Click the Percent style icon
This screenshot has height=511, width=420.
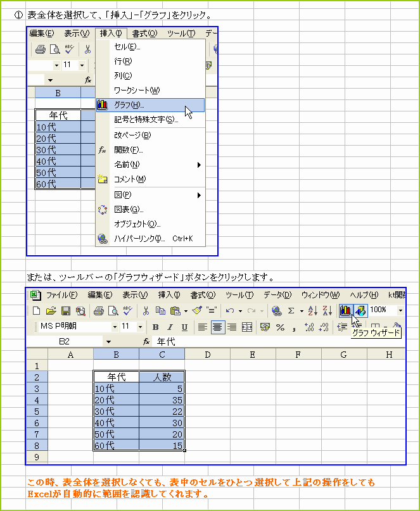(x=280, y=327)
